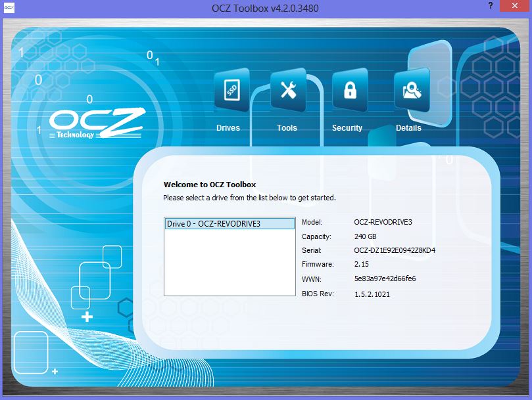532x400 pixels.
Task: Click the Serial: label
Action: tap(312, 250)
